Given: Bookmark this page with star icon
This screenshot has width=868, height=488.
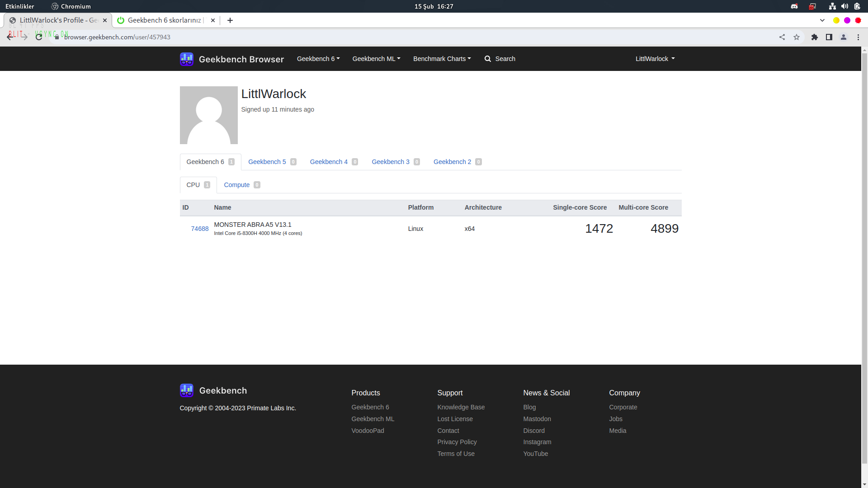Looking at the screenshot, I should [797, 37].
